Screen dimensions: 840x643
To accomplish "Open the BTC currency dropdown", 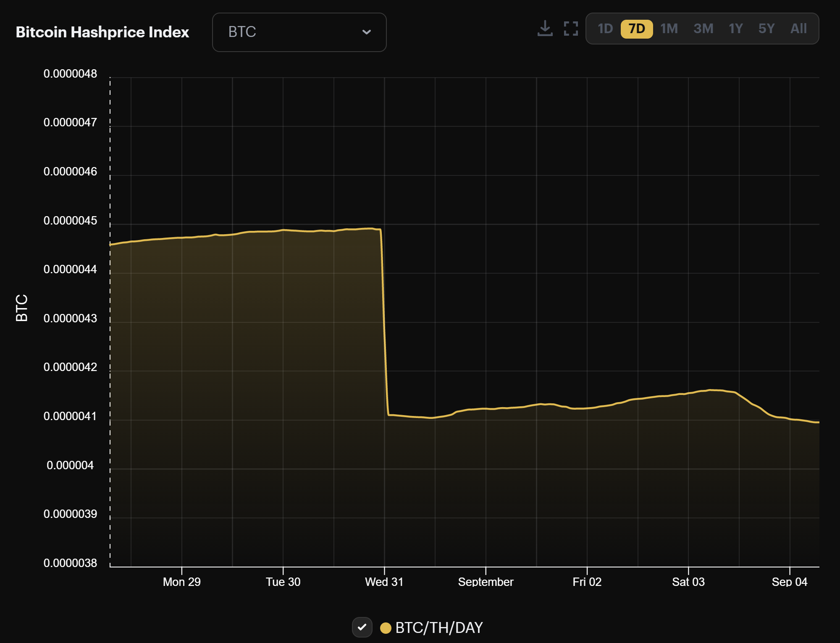I will coord(299,32).
